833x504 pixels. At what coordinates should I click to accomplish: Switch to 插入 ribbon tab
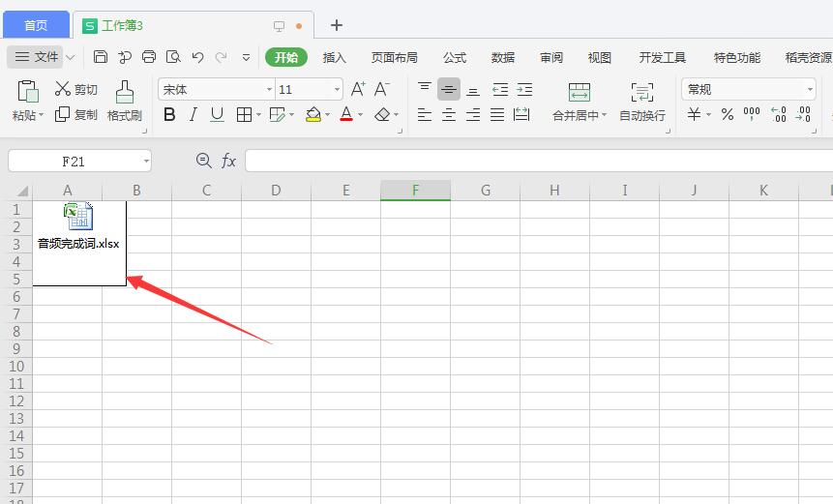click(334, 57)
